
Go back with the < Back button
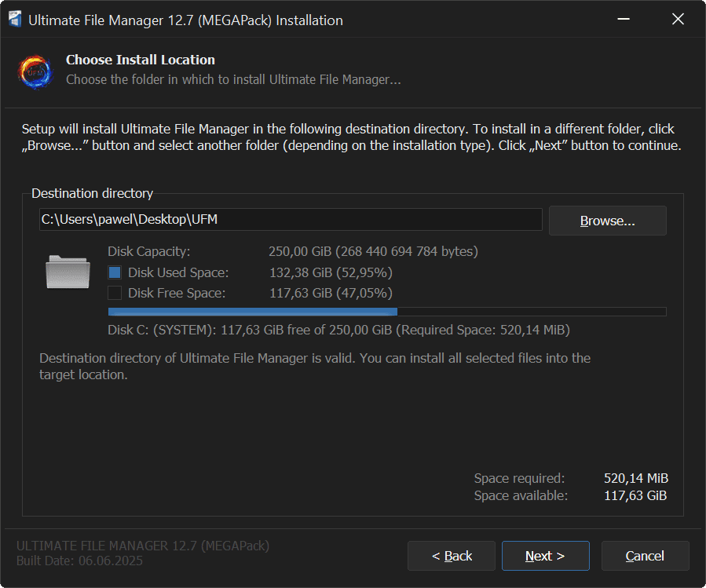[452, 556]
